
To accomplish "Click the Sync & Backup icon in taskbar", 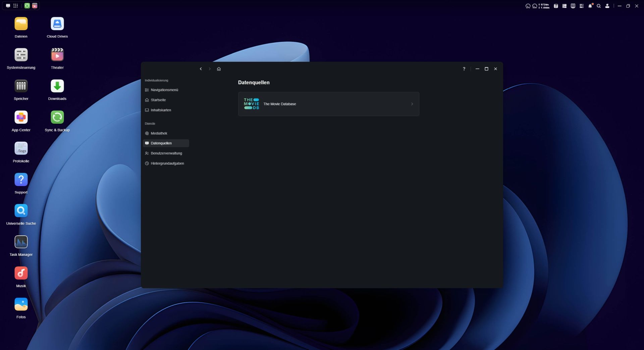I will pos(27,6).
